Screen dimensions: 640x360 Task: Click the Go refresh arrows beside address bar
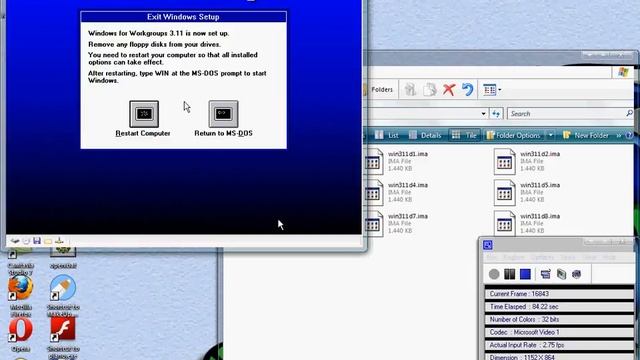(x=496, y=113)
